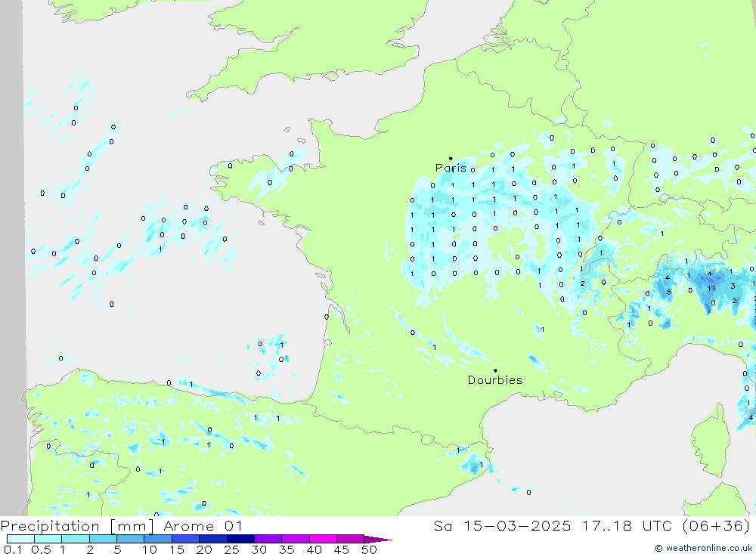The width and height of the screenshot is (756, 554).
Task: Click the black dot marker above Paris
Action: 451,158
